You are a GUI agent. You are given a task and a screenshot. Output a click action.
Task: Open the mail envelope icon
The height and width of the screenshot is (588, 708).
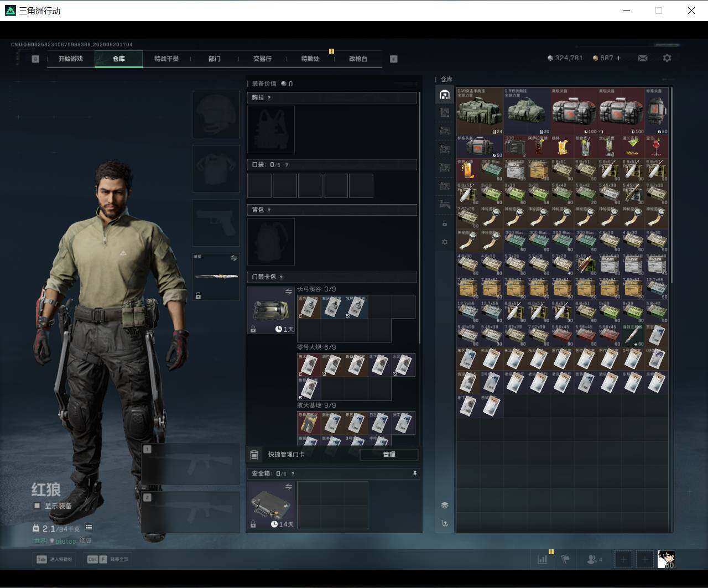click(643, 58)
